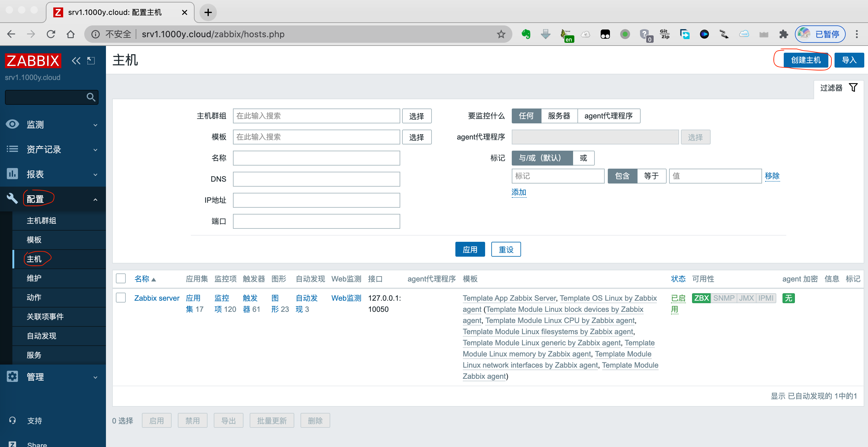Click the browser forward arrow

click(x=31, y=34)
